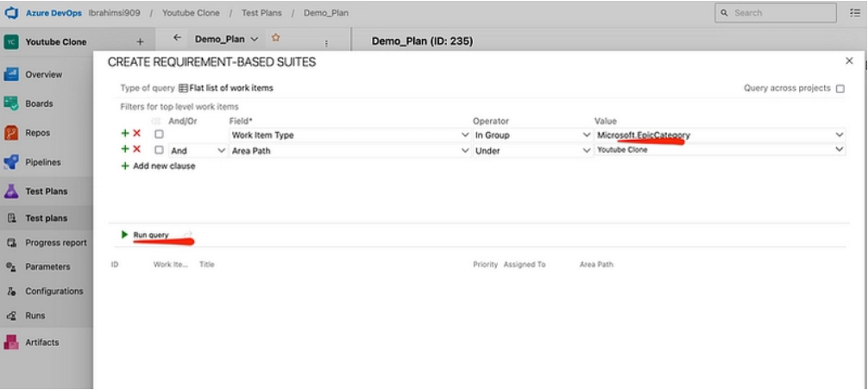Screen dimensions: 868x390
Task: Open the And/Or dropdown on second row
Action: (222, 150)
